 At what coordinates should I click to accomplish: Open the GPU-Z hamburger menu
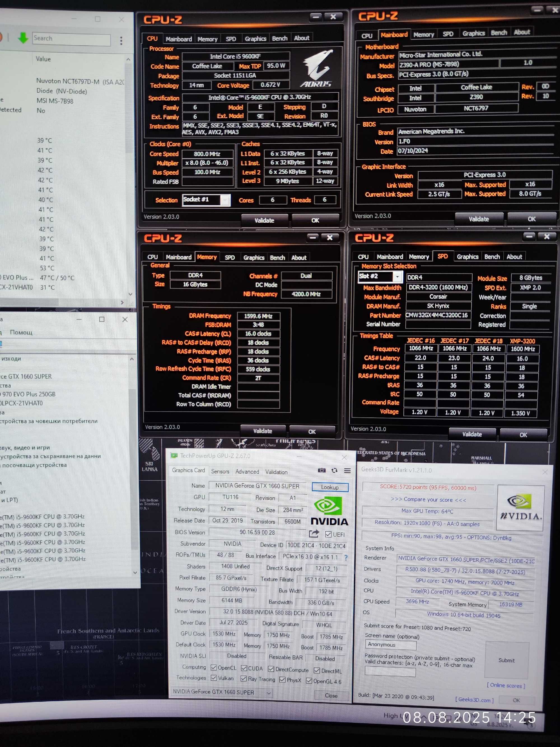[x=347, y=471]
